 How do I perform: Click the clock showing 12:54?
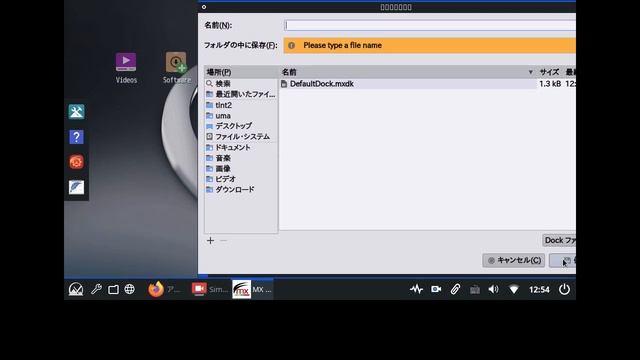point(539,289)
